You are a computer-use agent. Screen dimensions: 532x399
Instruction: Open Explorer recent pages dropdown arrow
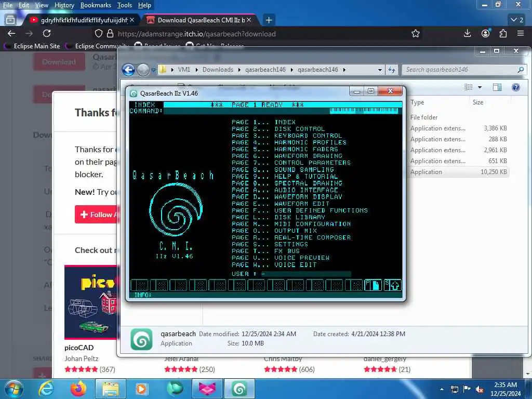(153, 70)
